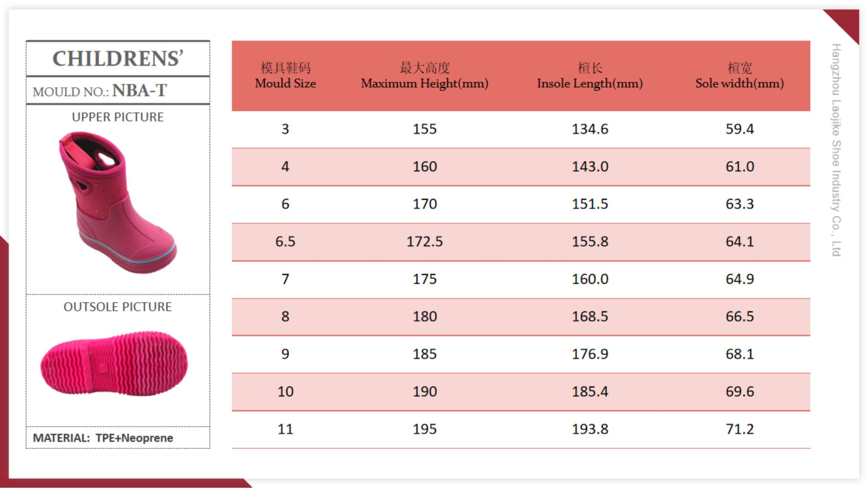Select maximum height value 160
868x488 pixels.
click(425, 167)
